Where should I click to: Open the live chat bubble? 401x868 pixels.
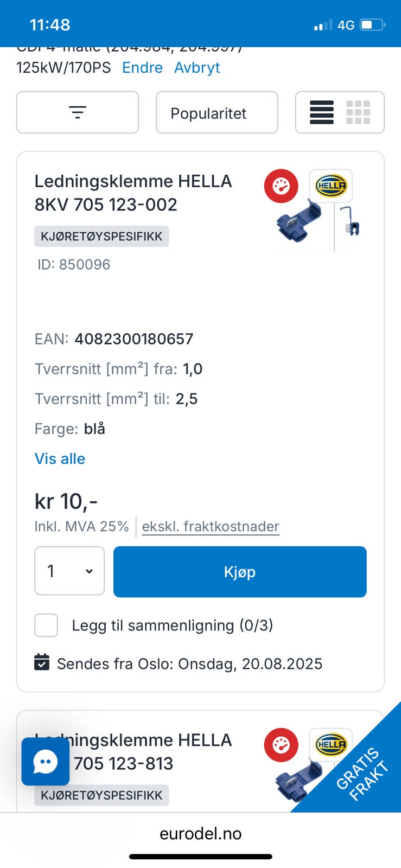(x=46, y=762)
